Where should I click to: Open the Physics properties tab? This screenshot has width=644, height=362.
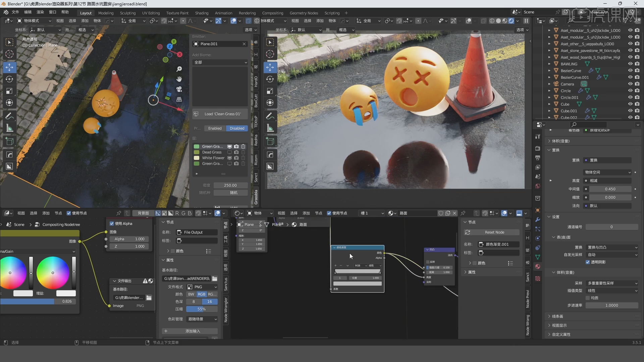pyautogui.click(x=538, y=238)
